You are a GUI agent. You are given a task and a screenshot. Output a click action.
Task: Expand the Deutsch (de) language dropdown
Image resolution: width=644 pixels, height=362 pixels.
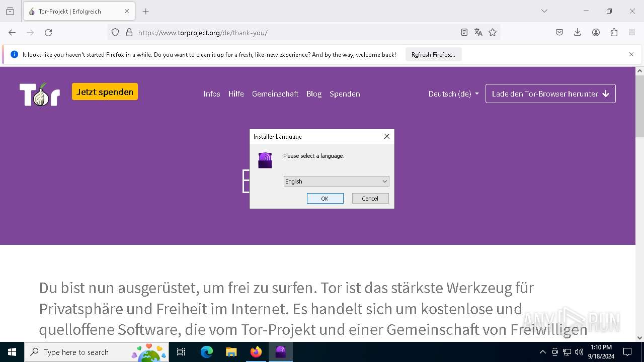coord(453,94)
